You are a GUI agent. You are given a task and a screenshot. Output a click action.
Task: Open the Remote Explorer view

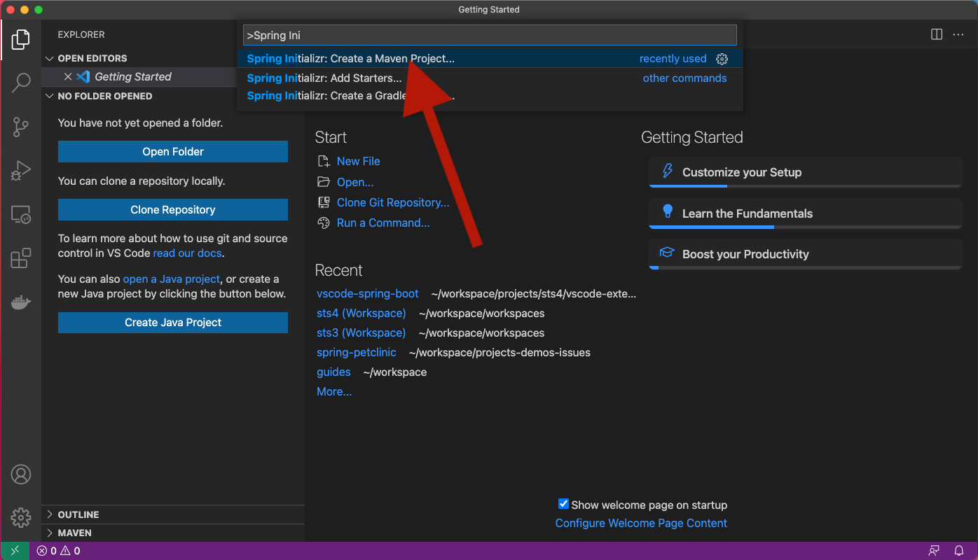tap(21, 215)
